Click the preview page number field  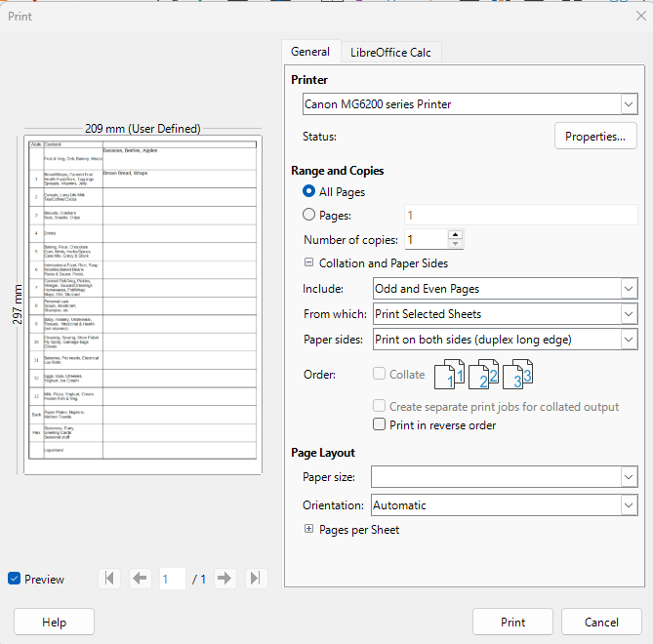coord(173,579)
